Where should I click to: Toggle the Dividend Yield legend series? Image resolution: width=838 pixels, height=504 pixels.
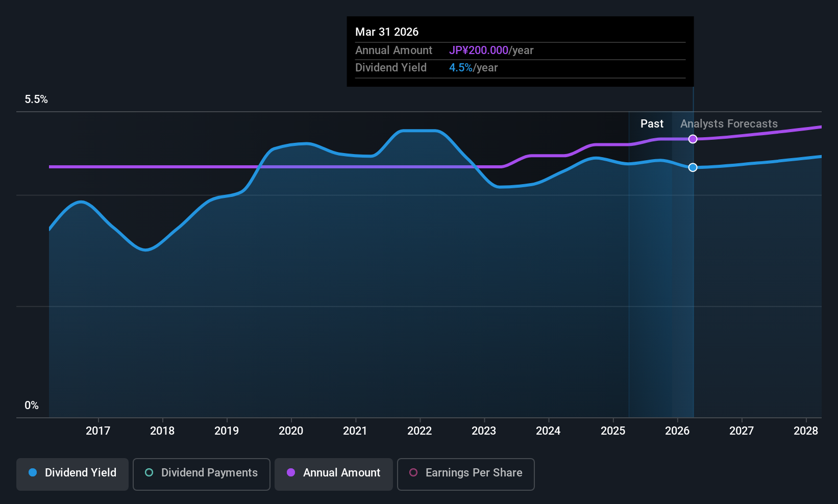(72, 474)
